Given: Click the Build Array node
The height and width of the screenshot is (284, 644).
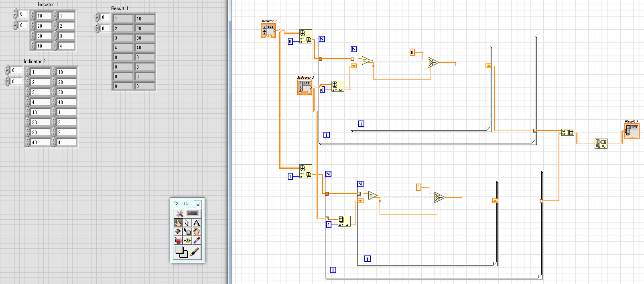Looking at the screenshot, I should [567, 132].
